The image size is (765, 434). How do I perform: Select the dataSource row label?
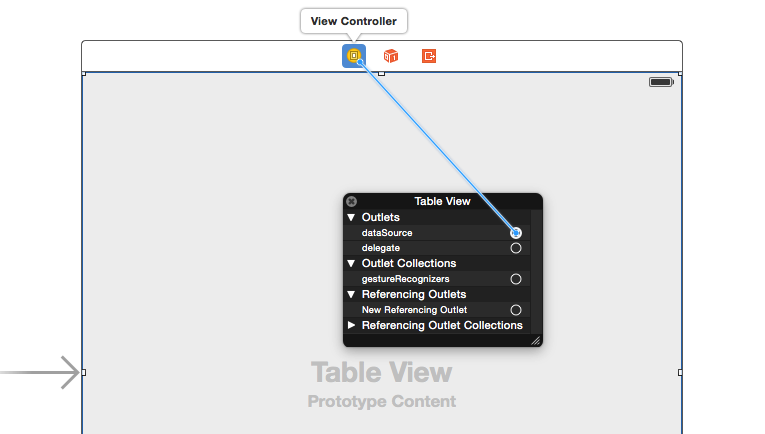click(x=387, y=233)
